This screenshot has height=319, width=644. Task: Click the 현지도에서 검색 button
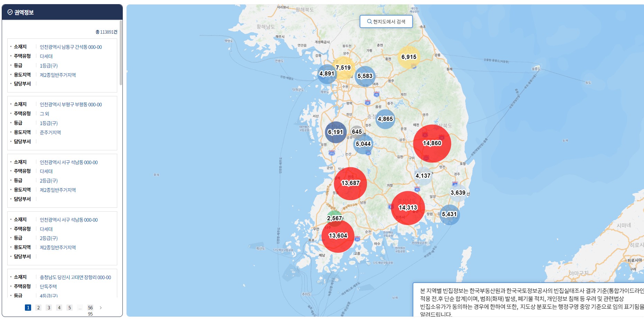click(386, 21)
